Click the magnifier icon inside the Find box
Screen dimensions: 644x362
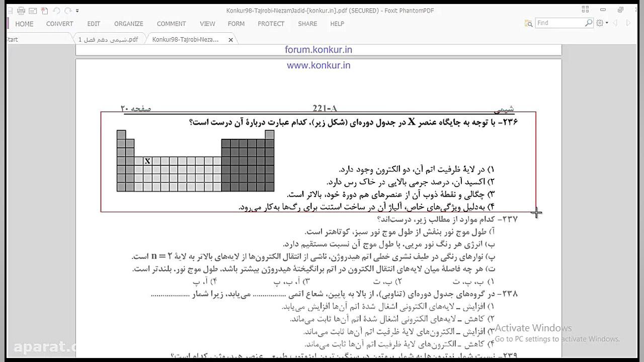tap(589, 23)
